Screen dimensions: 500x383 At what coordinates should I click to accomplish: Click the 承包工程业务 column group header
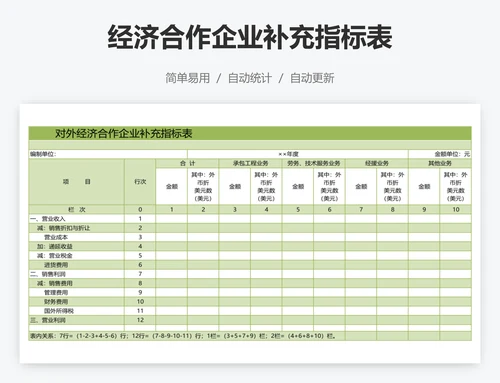[250, 163]
